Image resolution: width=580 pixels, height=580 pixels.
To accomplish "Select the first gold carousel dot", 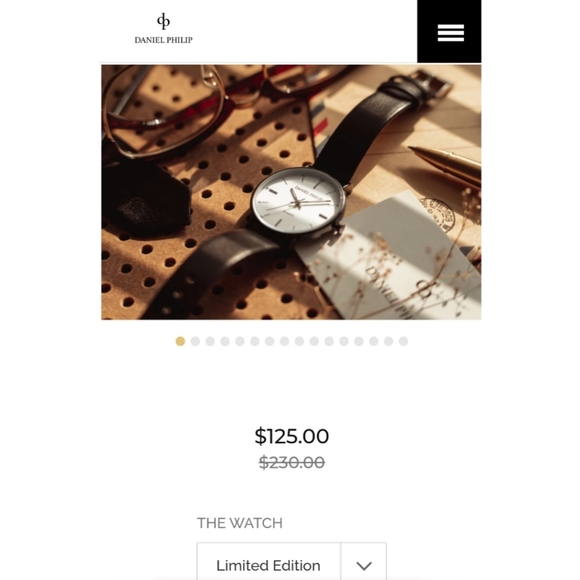I will coord(180,341).
